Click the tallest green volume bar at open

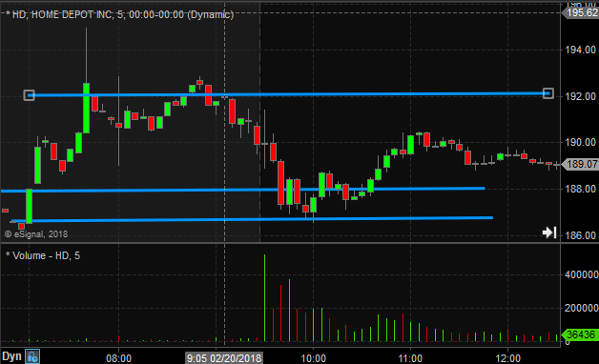tap(264, 297)
